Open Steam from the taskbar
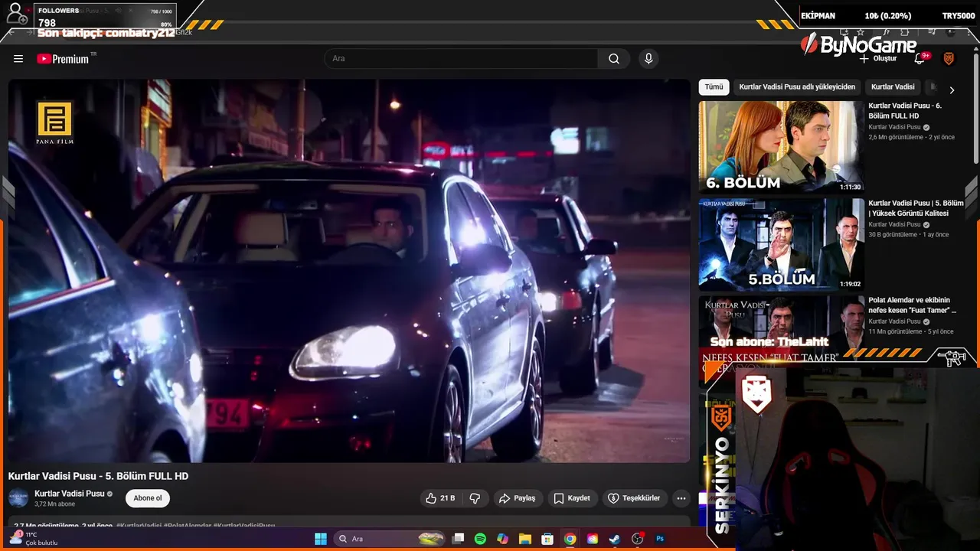The width and height of the screenshot is (980, 551). coord(615,539)
